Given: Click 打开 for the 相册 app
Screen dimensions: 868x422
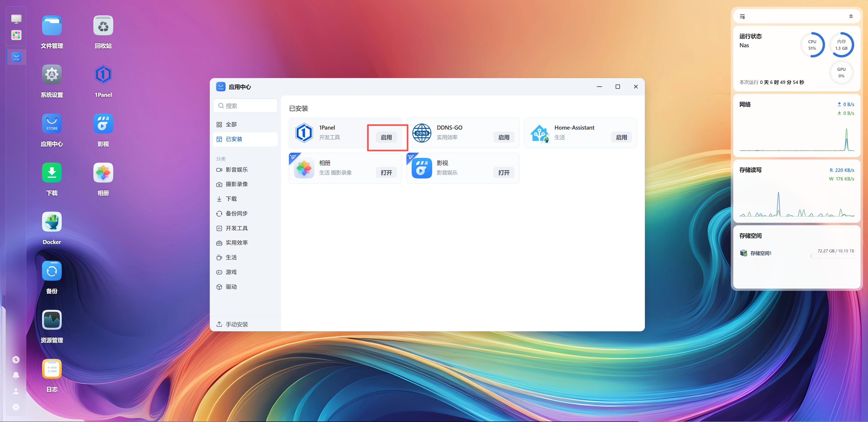Looking at the screenshot, I should 386,173.
